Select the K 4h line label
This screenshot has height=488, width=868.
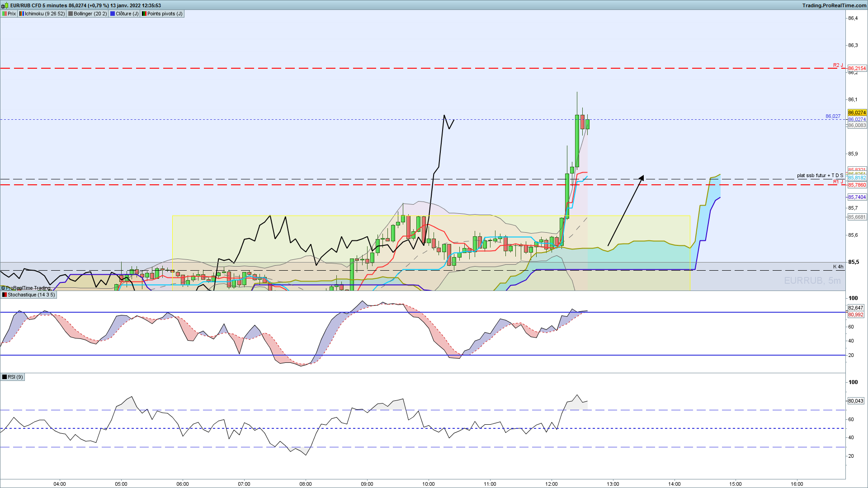(x=839, y=267)
